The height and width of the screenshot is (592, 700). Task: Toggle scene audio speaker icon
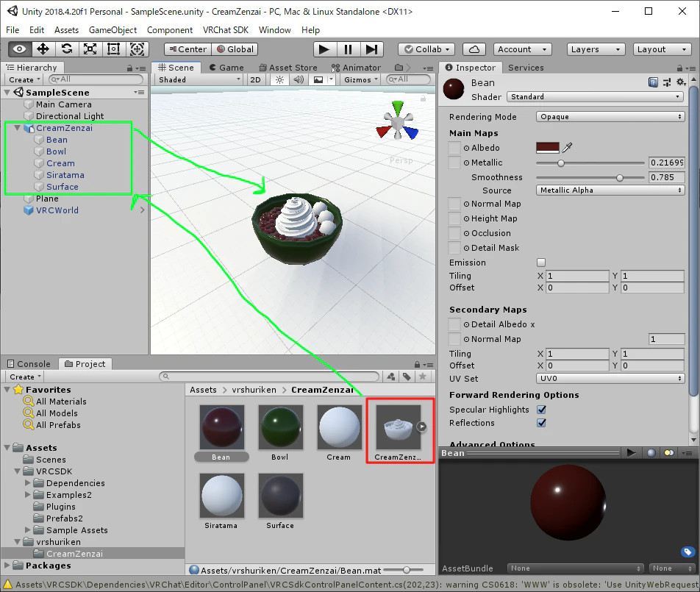pos(299,80)
